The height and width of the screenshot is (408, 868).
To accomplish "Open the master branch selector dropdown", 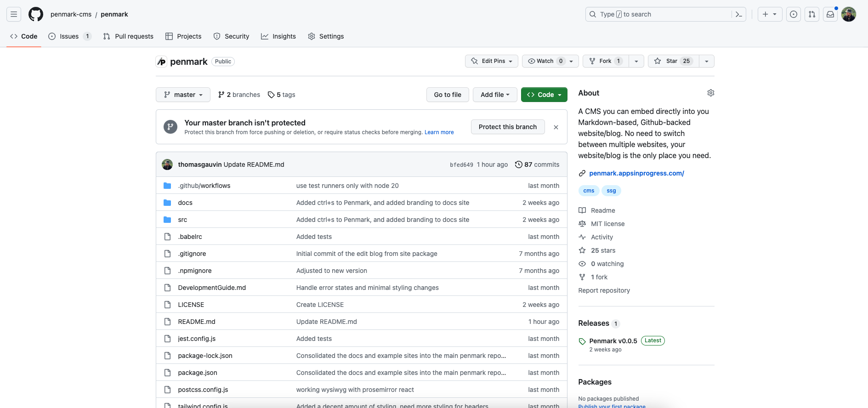I will [183, 95].
